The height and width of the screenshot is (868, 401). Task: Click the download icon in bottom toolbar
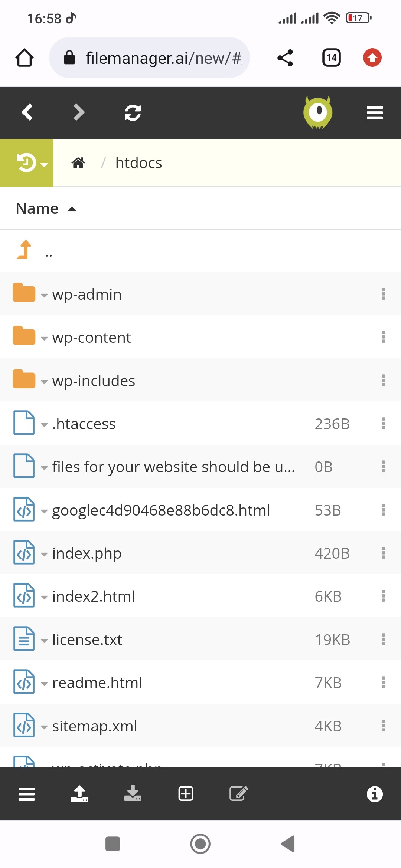tap(133, 794)
